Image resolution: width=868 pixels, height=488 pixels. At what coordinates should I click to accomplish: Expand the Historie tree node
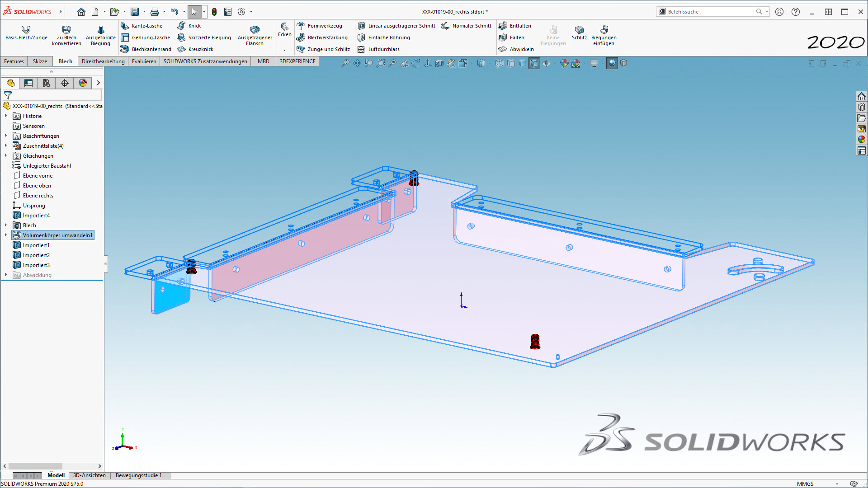coord(6,116)
